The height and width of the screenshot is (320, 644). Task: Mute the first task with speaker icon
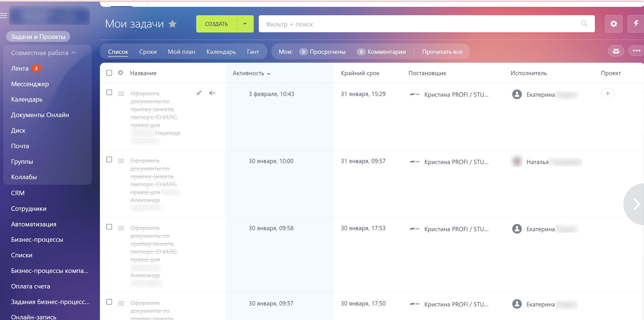(212, 93)
